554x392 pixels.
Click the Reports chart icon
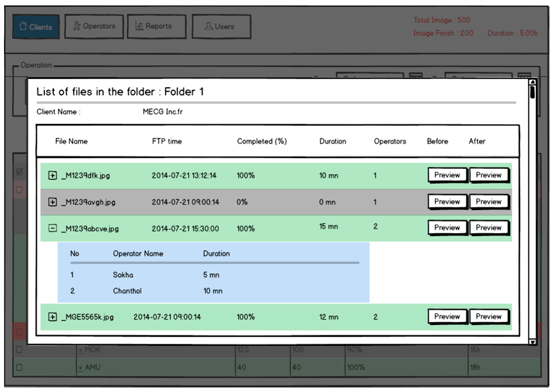(x=139, y=26)
